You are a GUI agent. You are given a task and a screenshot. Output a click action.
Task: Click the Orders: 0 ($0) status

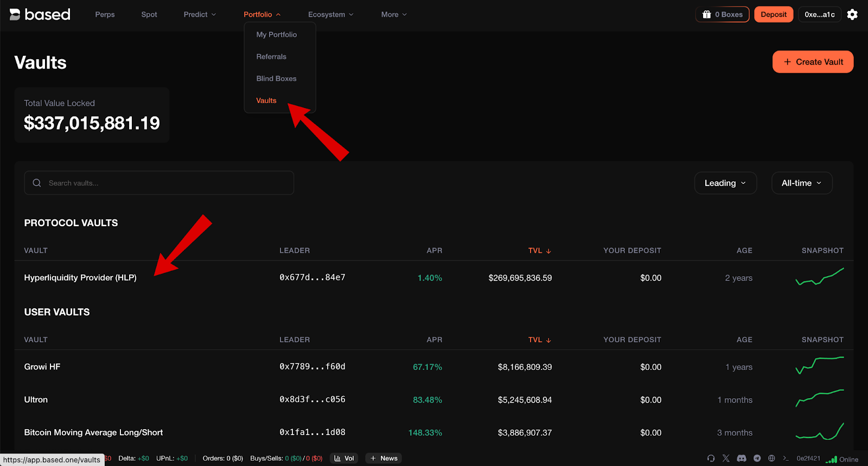(x=223, y=458)
